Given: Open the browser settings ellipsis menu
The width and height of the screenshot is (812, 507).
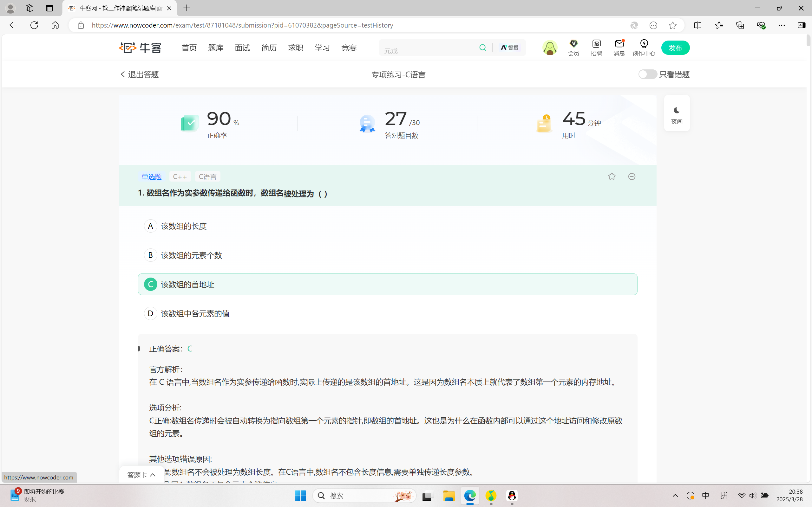Looking at the screenshot, I should click(x=782, y=25).
